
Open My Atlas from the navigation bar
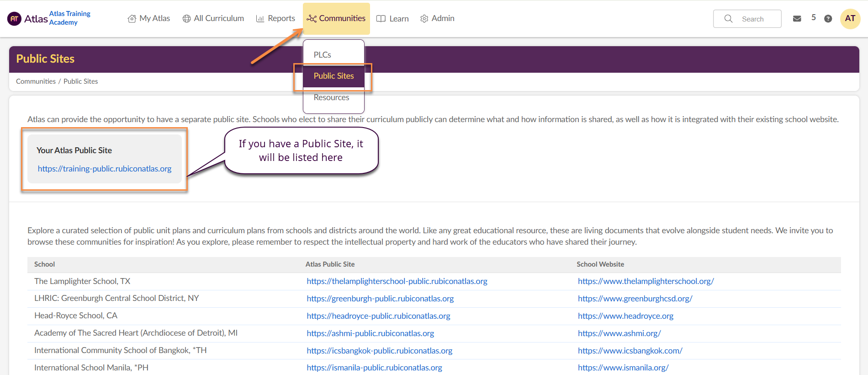click(x=149, y=19)
